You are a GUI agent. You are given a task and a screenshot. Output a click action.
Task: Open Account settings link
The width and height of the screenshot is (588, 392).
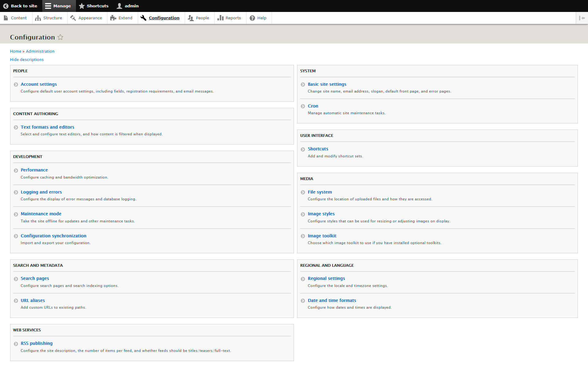coord(39,84)
